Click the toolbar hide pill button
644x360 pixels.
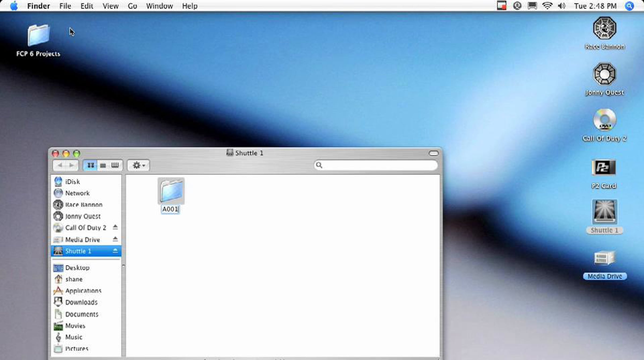click(433, 153)
